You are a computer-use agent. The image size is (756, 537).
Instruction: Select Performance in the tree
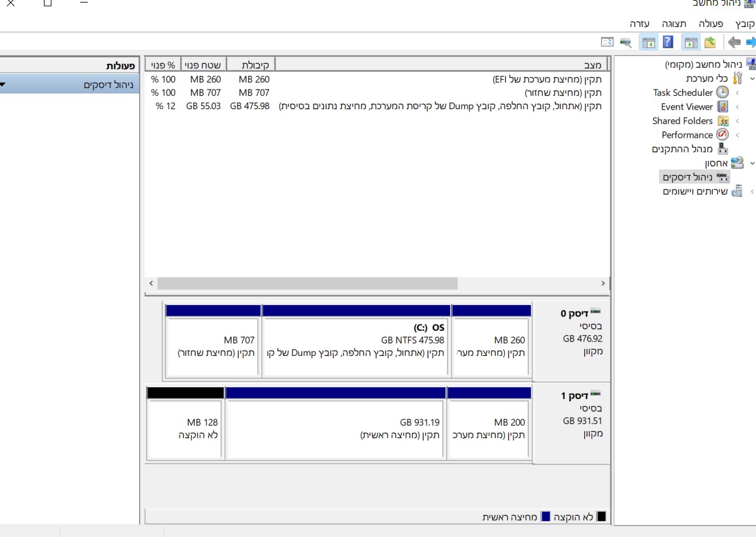(687, 135)
